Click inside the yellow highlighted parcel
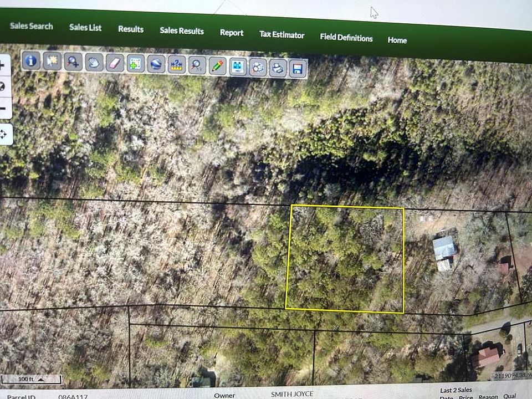The width and height of the screenshot is (532, 399). [344, 259]
